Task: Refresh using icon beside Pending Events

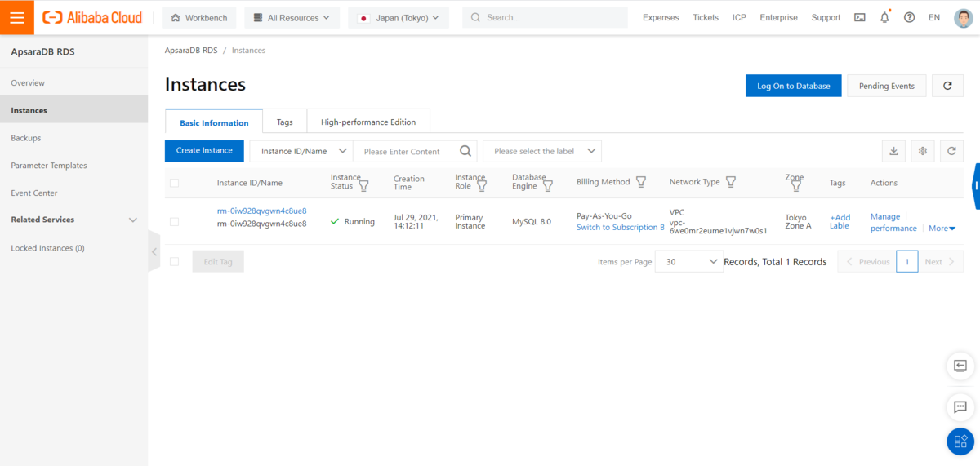Action: [x=947, y=86]
